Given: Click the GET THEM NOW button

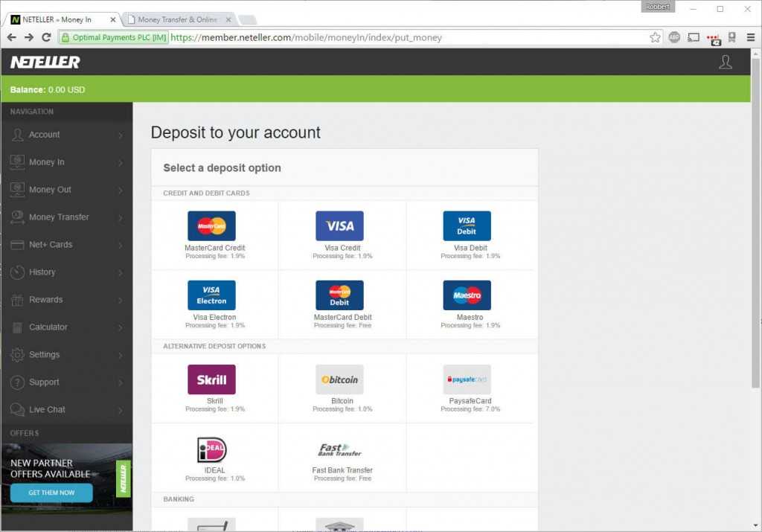Looking at the screenshot, I should pos(51,493).
